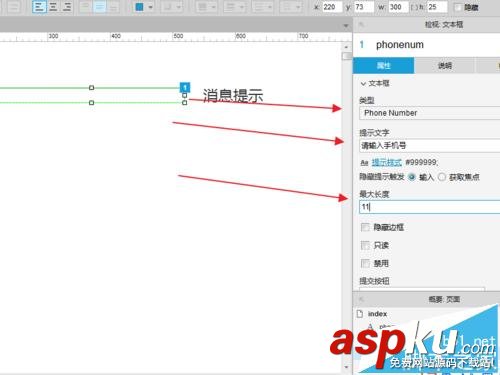This screenshot has height=375, width=500.
Task: Open greyed dropdown right of fill color
Action: point(172,7)
